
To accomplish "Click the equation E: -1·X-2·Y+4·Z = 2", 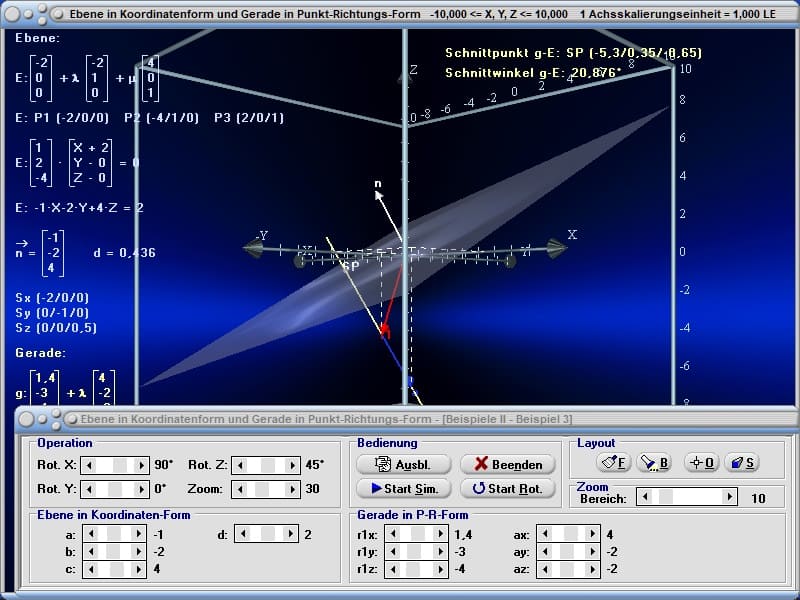I will pos(80,208).
